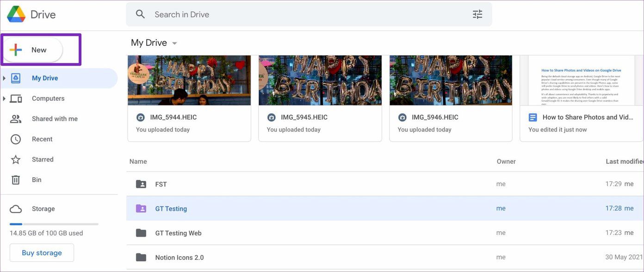This screenshot has width=644, height=272.
Task: Click the Search in Drive field
Action: coord(309,14)
